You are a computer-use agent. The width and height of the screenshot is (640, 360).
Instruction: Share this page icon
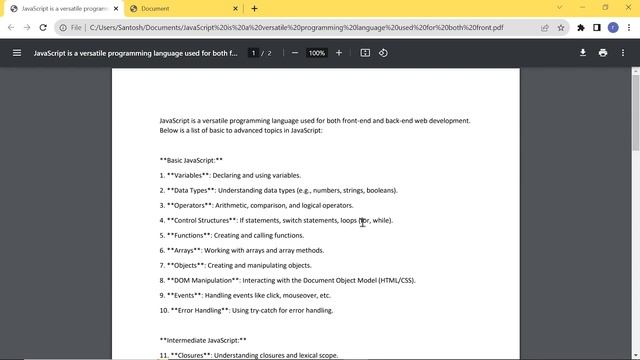pos(545,28)
